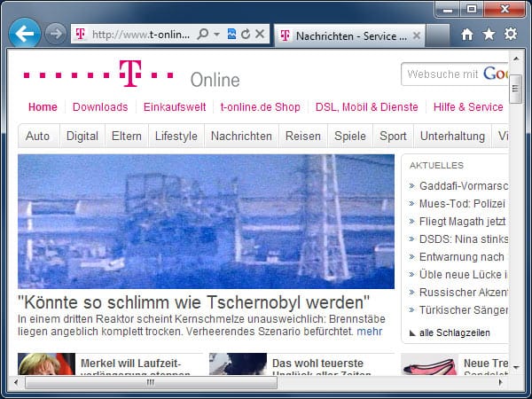Open Favorites with the star icon
Screen dimensions: 532x399
489,34
